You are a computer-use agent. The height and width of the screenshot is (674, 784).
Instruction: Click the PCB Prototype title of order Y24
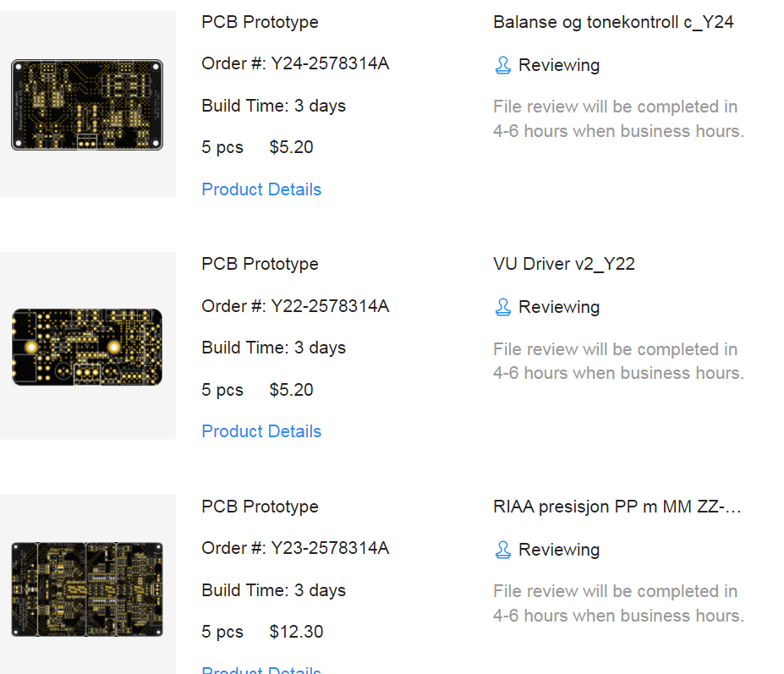tap(260, 22)
